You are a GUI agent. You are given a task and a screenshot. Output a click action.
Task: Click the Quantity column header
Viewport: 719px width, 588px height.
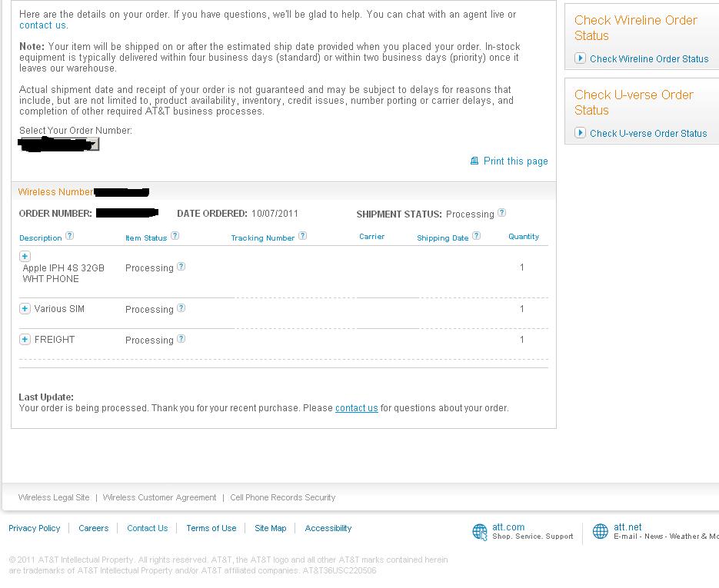coord(524,237)
